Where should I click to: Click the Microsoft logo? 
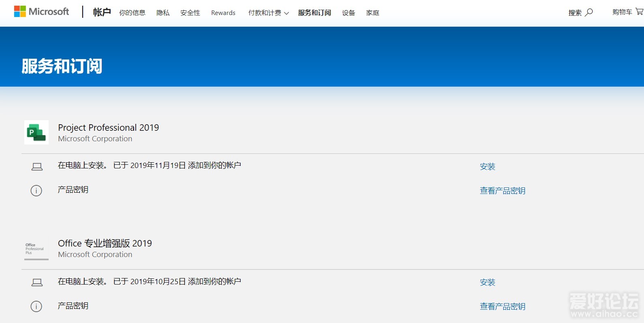click(41, 12)
